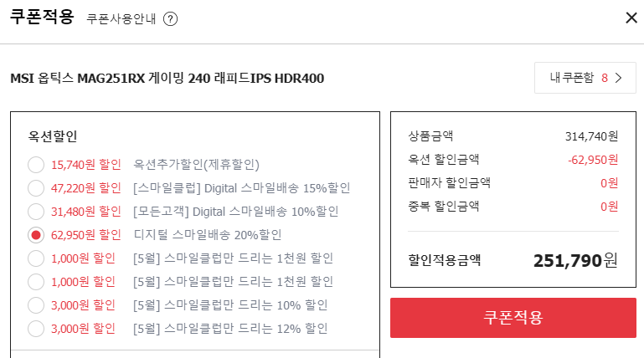Open the 내 쿠폰함 button
Image resolution: width=644 pixels, height=358 pixels.
tap(585, 78)
